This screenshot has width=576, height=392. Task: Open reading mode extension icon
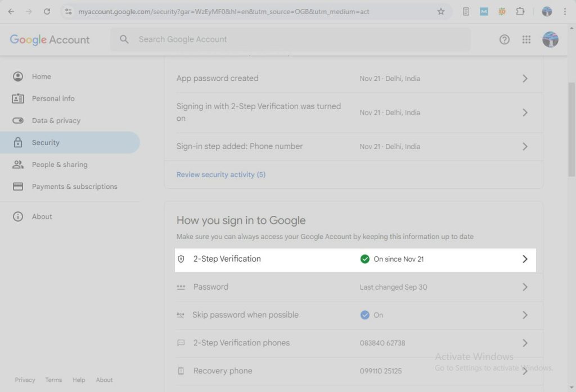coord(466,11)
